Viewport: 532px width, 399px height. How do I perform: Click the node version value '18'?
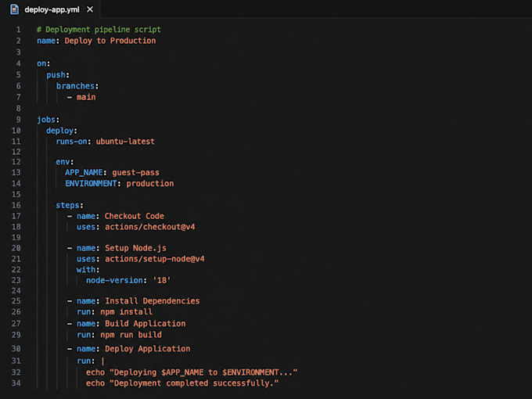(161, 280)
